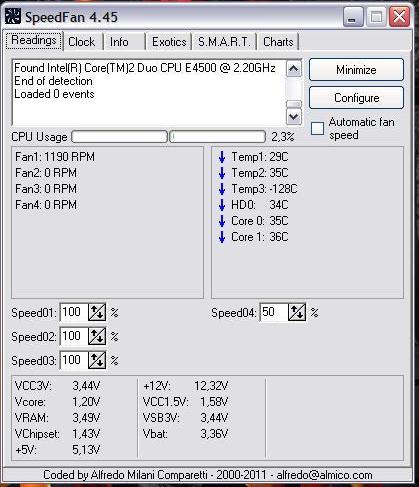Click the Speed01 up/down spinner
This screenshot has height=487, width=419.
click(x=97, y=312)
